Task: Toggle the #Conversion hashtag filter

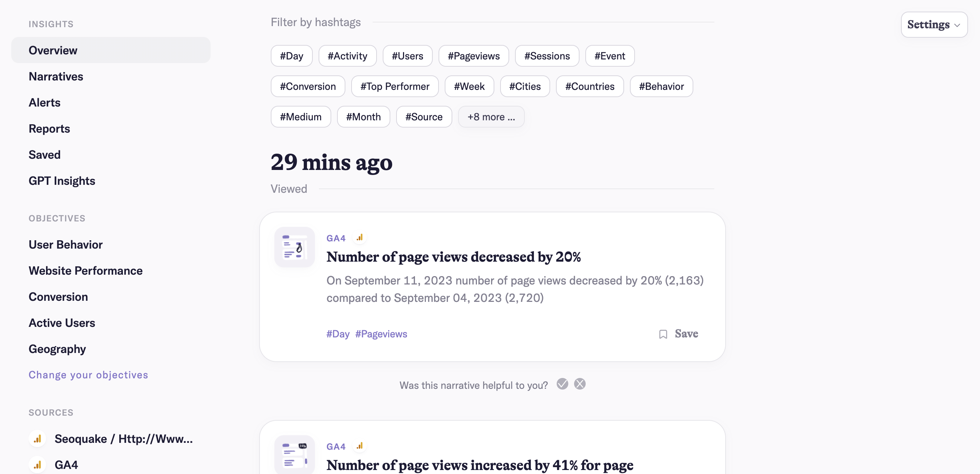Action: tap(307, 86)
